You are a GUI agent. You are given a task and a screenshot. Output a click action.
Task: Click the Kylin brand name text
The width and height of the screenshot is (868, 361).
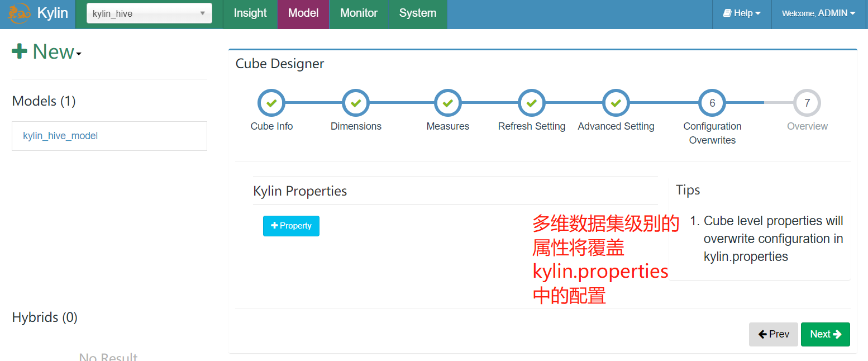53,13
